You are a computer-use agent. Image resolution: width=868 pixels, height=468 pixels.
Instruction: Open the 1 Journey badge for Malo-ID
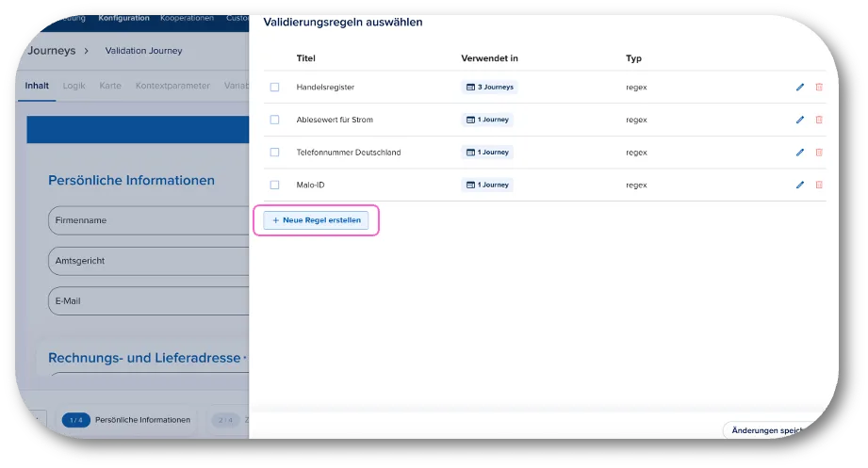[487, 185]
